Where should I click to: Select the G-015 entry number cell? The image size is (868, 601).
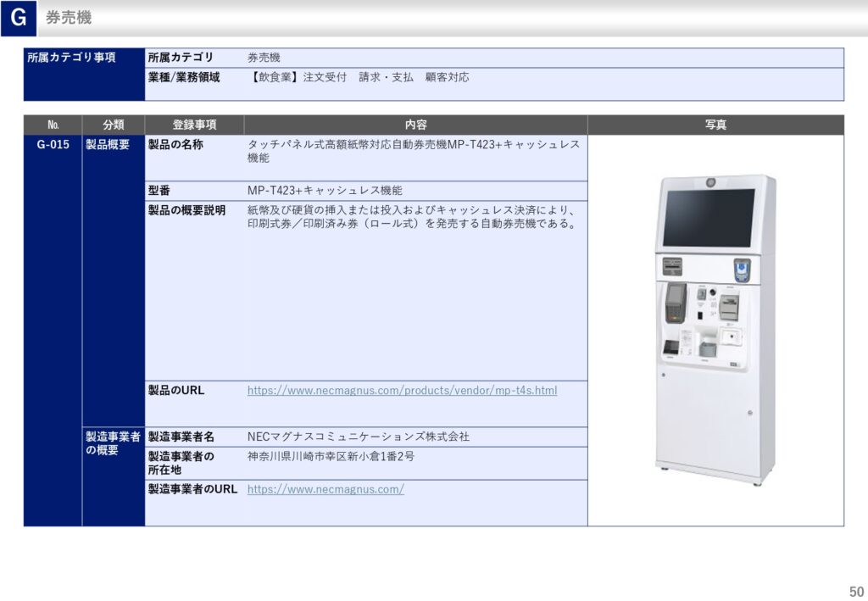(x=53, y=145)
